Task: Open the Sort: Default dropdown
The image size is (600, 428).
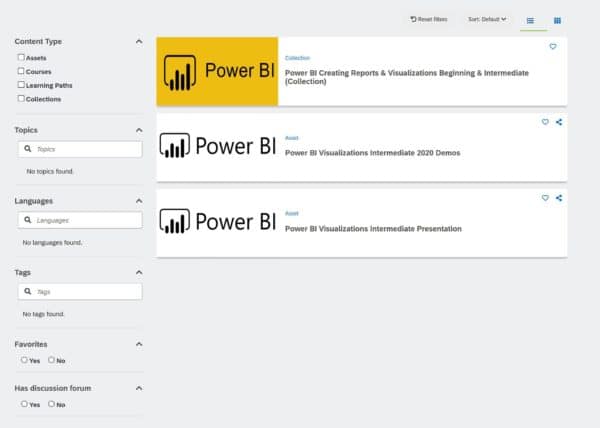Action: [487, 19]
